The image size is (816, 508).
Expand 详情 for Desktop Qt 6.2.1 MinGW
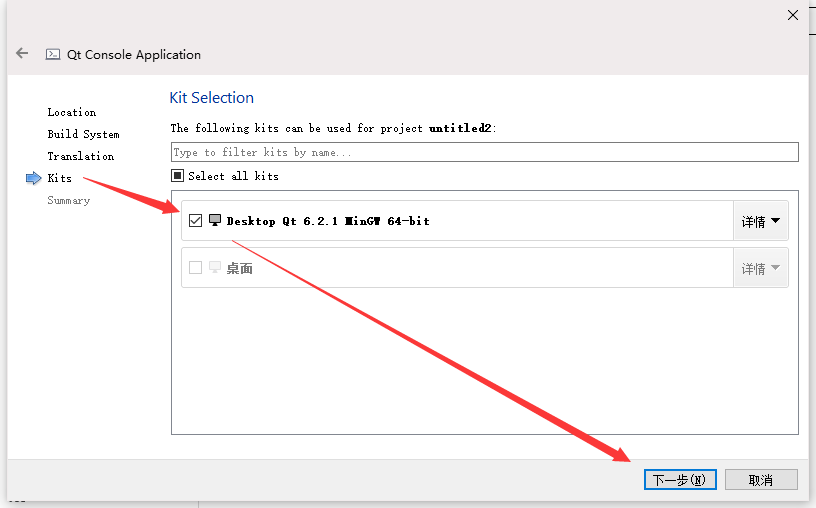[x=760, y=221]
